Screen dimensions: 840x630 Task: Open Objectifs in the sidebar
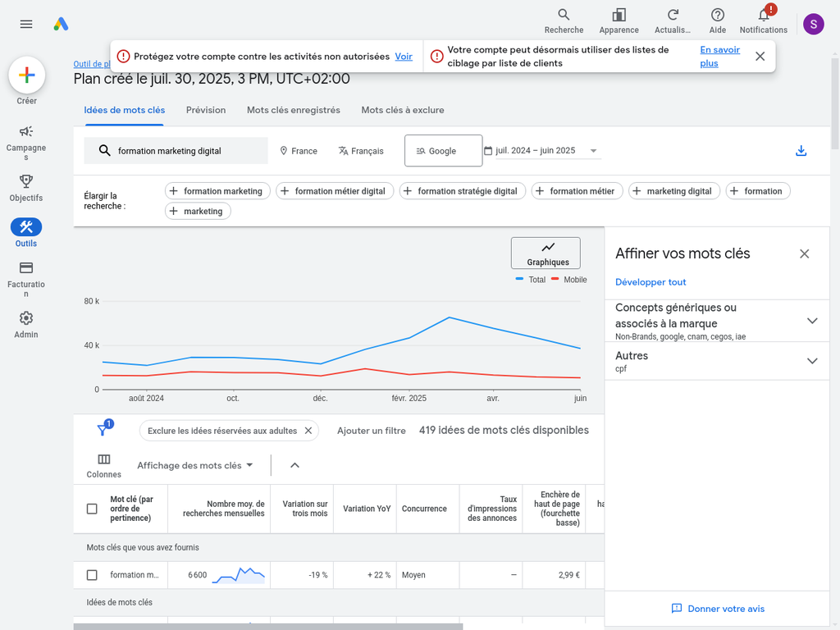(26, 188)
